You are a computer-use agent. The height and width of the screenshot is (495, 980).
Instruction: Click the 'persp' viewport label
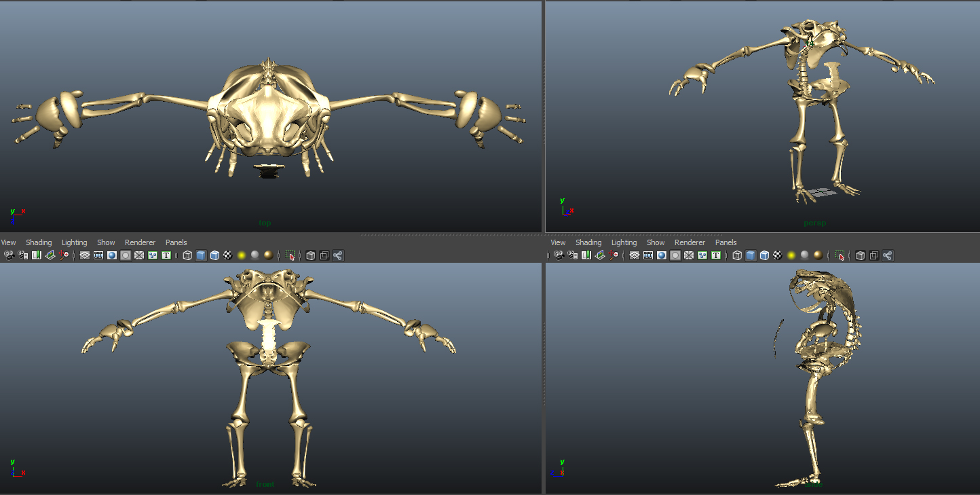coord(814,223)
